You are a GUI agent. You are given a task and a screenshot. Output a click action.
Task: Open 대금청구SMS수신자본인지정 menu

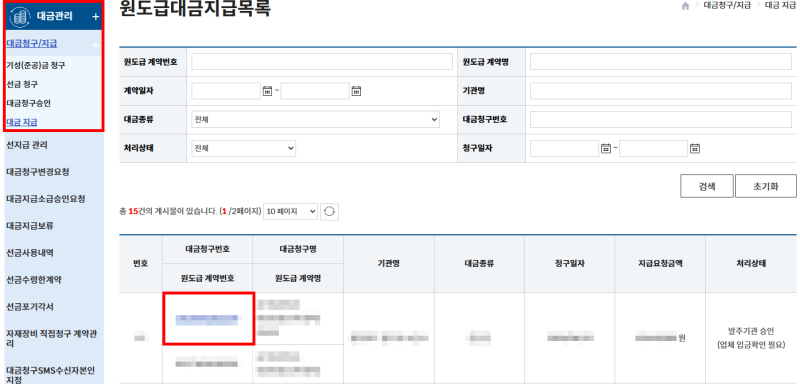click(51, 374)
